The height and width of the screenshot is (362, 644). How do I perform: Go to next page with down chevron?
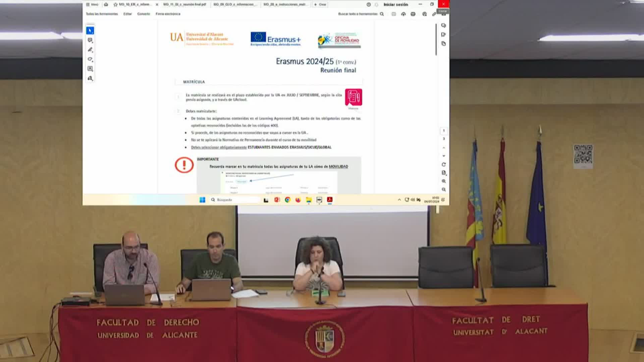point(444,156)
